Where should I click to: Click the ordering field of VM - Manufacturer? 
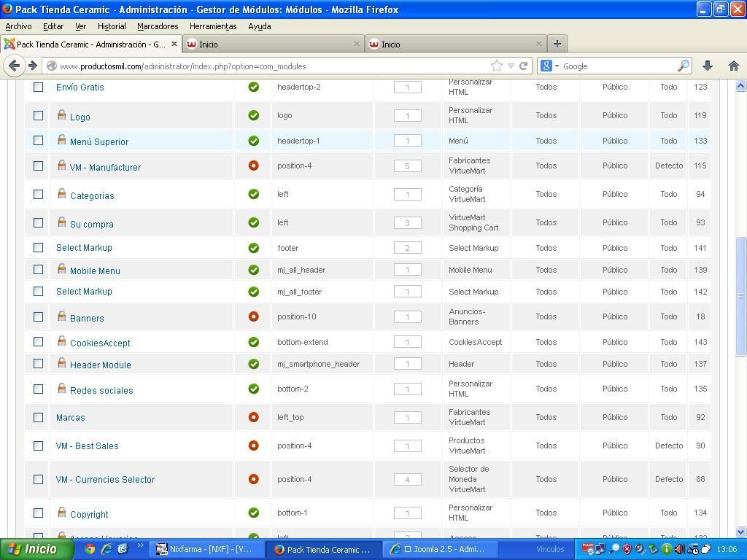pos(407,166)
